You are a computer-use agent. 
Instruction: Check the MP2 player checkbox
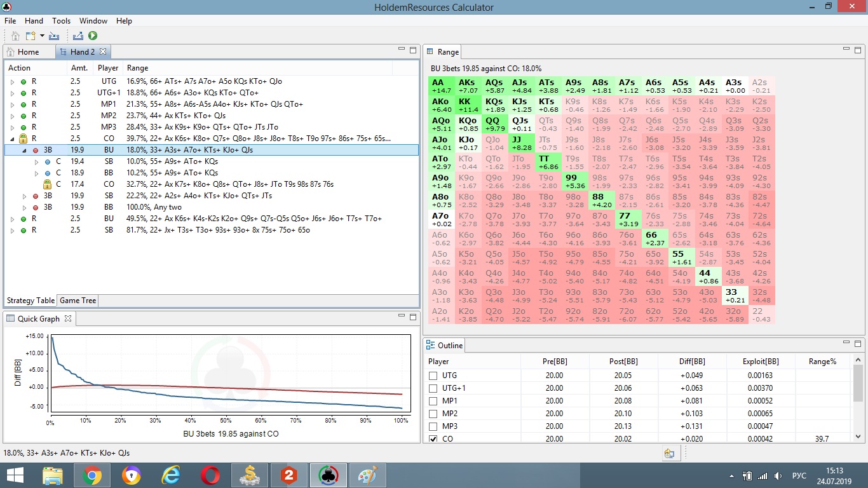coord(433,414)
